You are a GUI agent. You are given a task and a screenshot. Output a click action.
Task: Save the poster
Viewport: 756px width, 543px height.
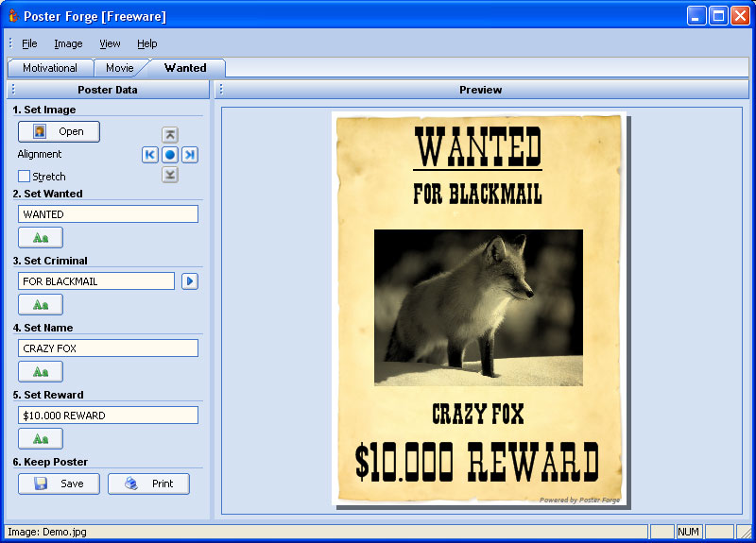(59, 484)
